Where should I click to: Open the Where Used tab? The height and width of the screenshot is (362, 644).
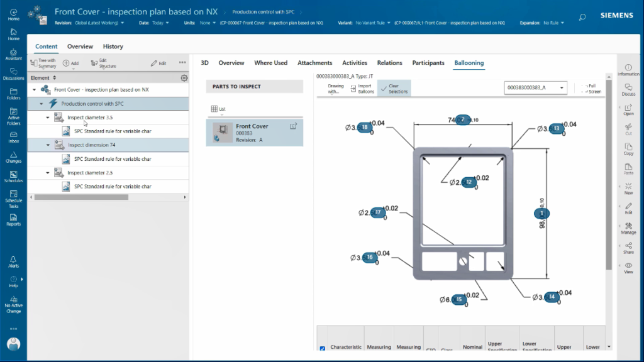point(270,63)
